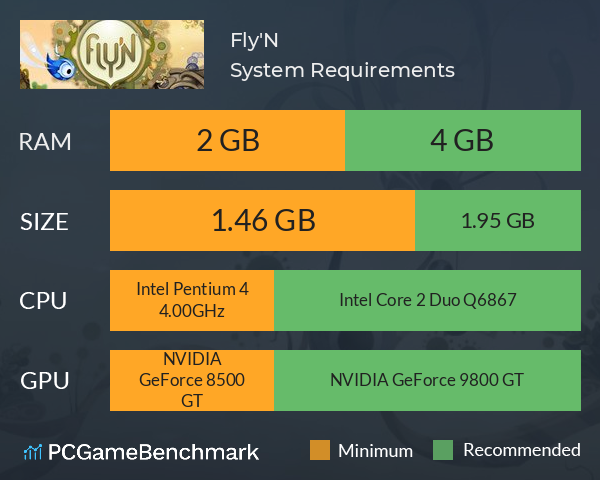Select the 2 GB minimum RAM bar
Viewport: 600px width, 480px height.
tap(227, 140)
